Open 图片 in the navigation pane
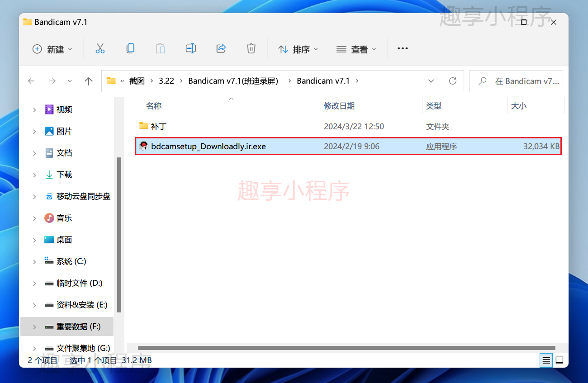Screen dimensions: 588x383 pos(64,131)
